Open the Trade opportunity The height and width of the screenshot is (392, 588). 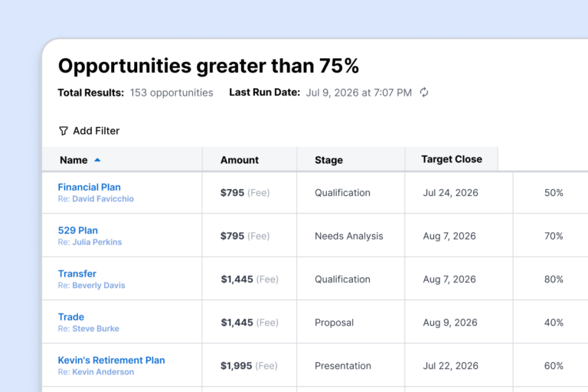coord(71,317)
